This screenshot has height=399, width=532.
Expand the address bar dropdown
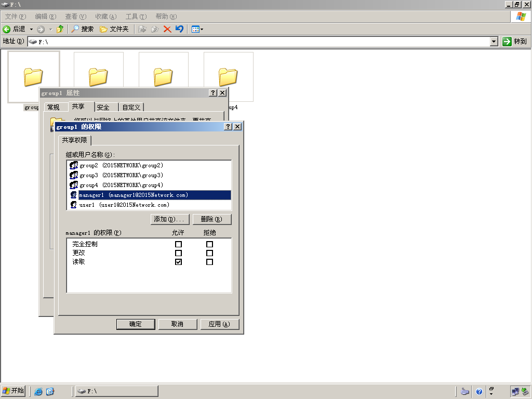pos(494,42)
